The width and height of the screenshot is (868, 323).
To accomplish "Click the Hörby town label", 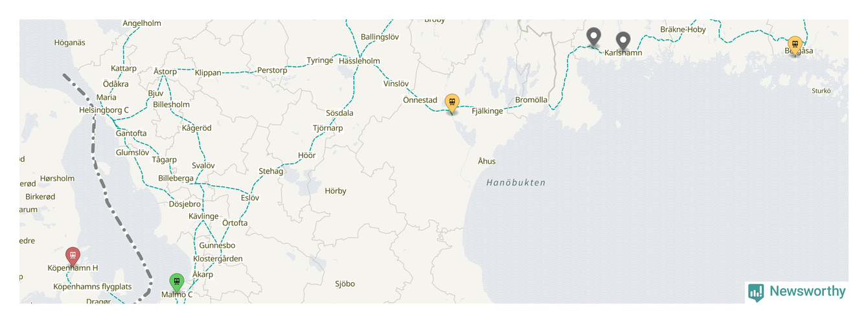I will [x=336, y=191].
